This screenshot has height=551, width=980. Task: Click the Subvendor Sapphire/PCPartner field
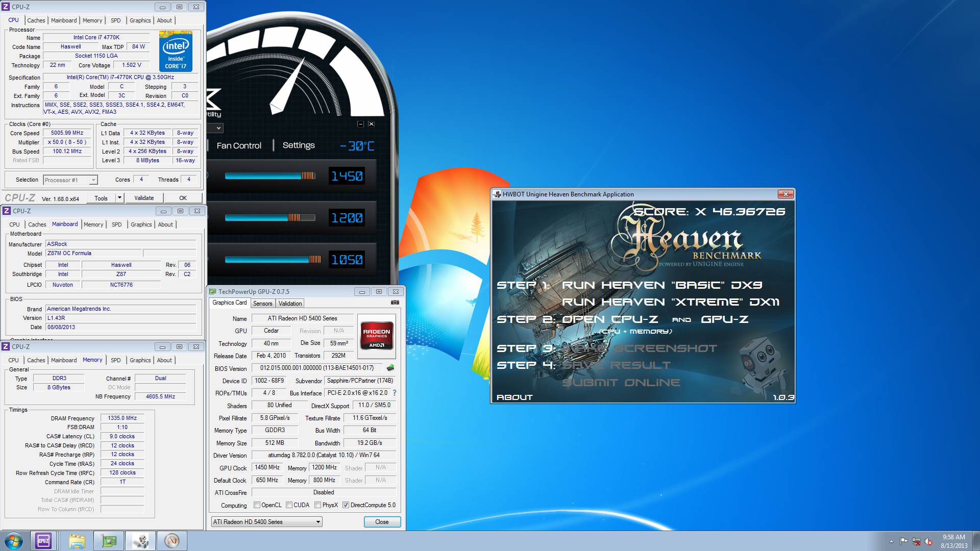[360, 381]
